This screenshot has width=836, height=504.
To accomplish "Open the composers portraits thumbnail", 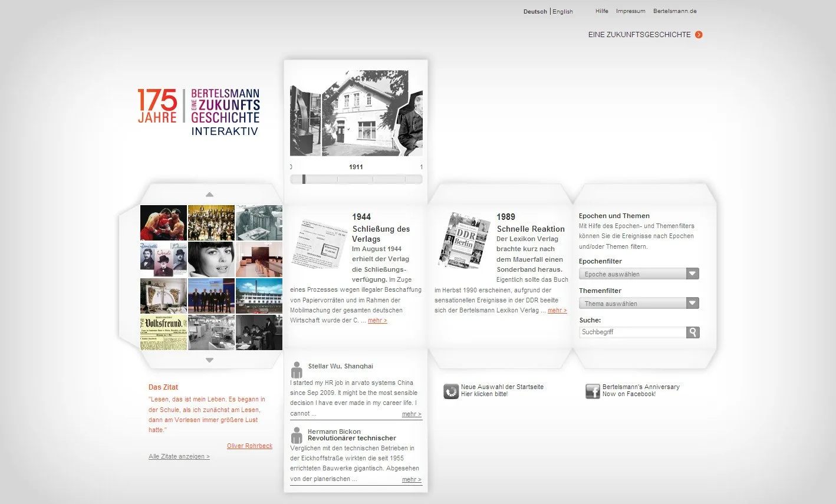I will (x=163, y=259).
